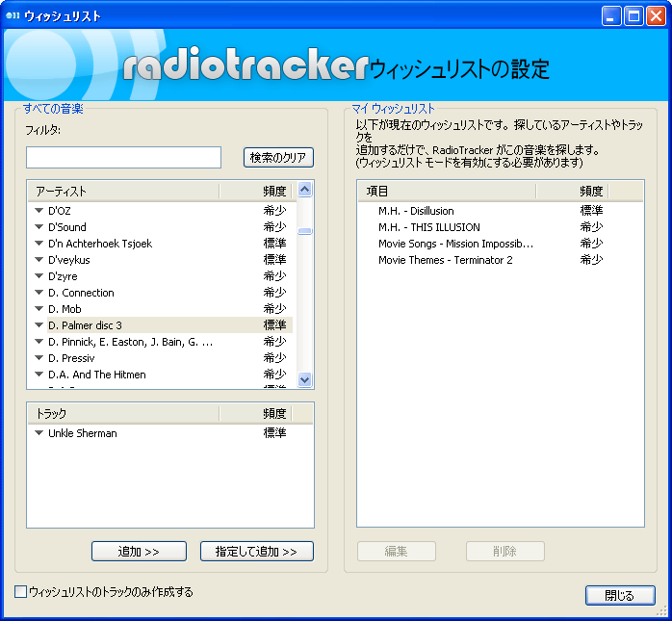Click artist list scroll down arrow
This screenshot has height=621, width=672.
[x=305, y=379]
